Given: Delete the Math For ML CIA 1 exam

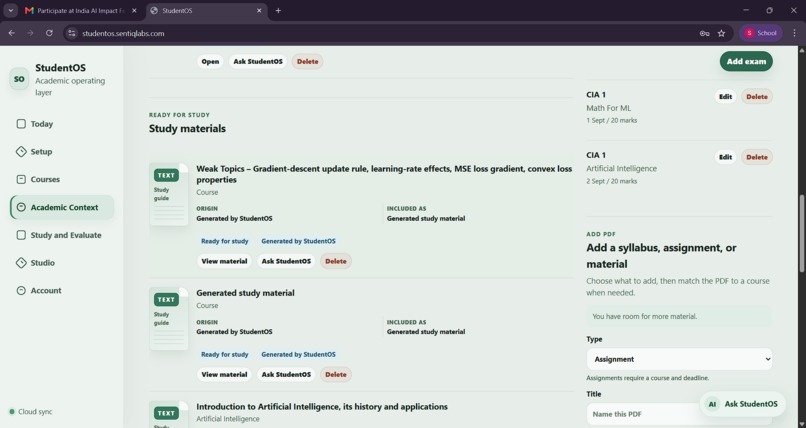Looking at the screenshot, I should 757,97.
